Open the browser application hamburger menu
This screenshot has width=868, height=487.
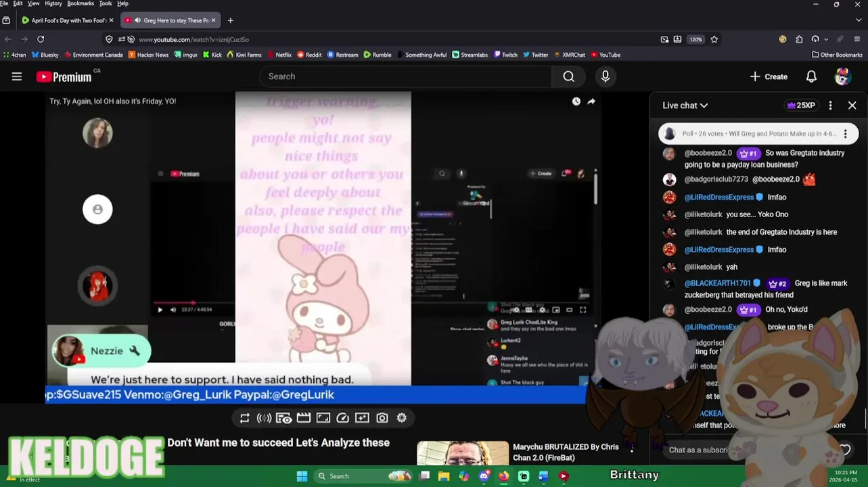pyautogui.click(x=857, y=39)
